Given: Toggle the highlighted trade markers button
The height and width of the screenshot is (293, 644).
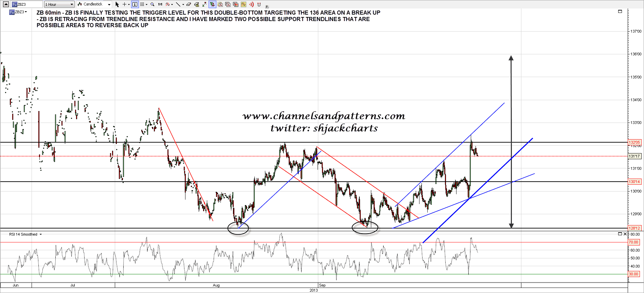Looking at the screenshot, I should (x=212, y=4).
